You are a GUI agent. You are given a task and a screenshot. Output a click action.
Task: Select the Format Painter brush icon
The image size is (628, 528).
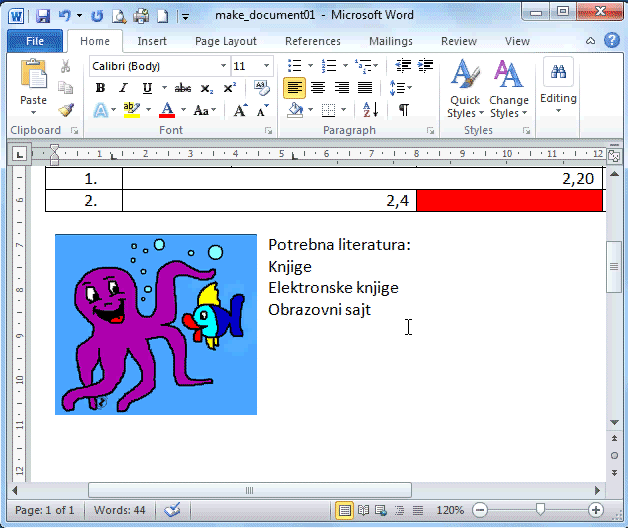tap(66, 110)
